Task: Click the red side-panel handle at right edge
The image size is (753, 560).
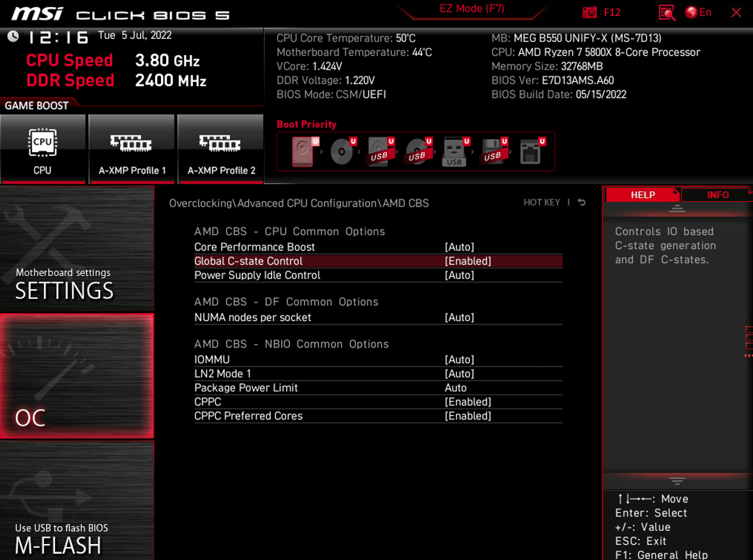Action: click(749, 341)
